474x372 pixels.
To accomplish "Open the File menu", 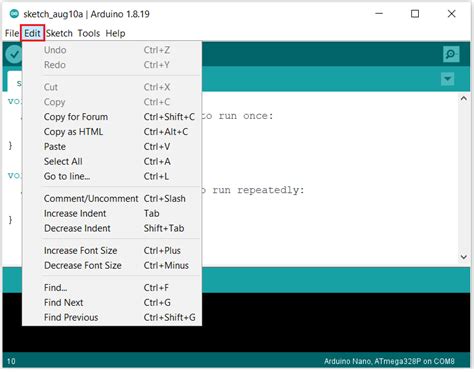I will coord(12,33).
